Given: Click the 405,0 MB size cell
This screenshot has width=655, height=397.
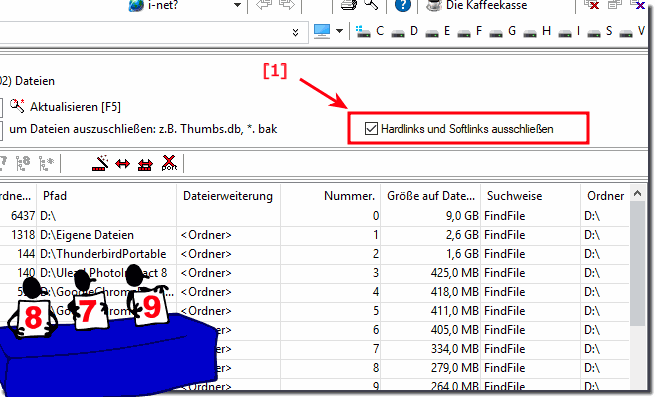Looking at the screenshot, I should pyautogui.click(x=455, y=330).
